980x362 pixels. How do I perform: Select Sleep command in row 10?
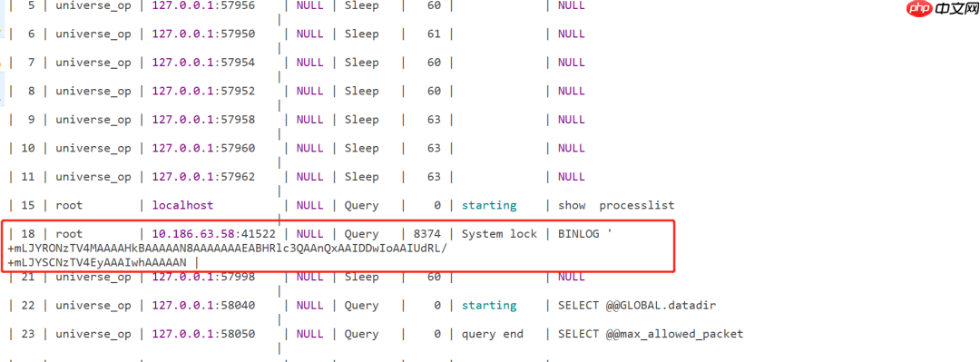362,149
